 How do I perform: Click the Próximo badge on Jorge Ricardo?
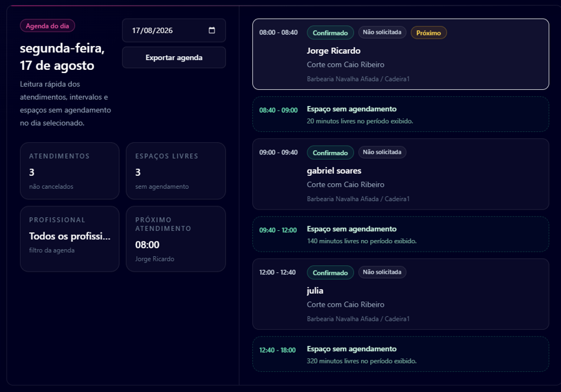428,32
